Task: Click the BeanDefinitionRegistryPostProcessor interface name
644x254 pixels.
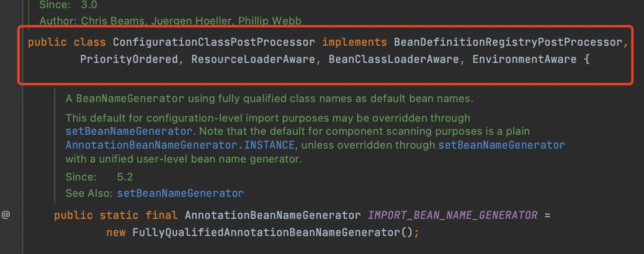Action: (508, 42)
